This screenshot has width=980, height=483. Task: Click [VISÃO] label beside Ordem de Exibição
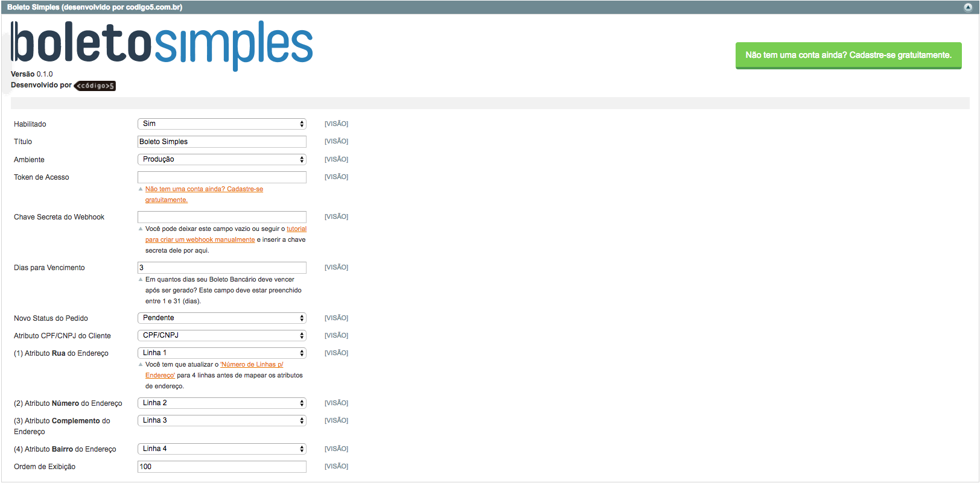coord(336,466)
